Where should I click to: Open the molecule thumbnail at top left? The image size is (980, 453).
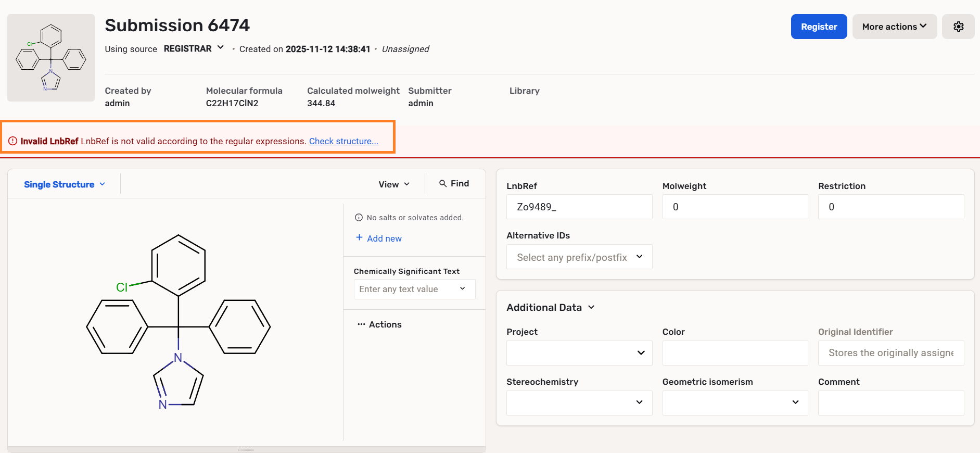pyautogui.click(x=51, y=58)
